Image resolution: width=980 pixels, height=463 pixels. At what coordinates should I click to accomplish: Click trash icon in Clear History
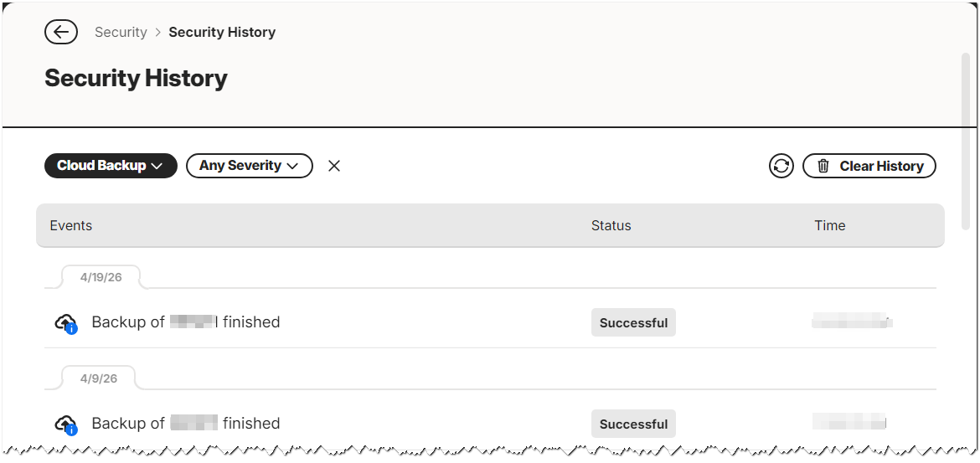(x=823, y=166)
